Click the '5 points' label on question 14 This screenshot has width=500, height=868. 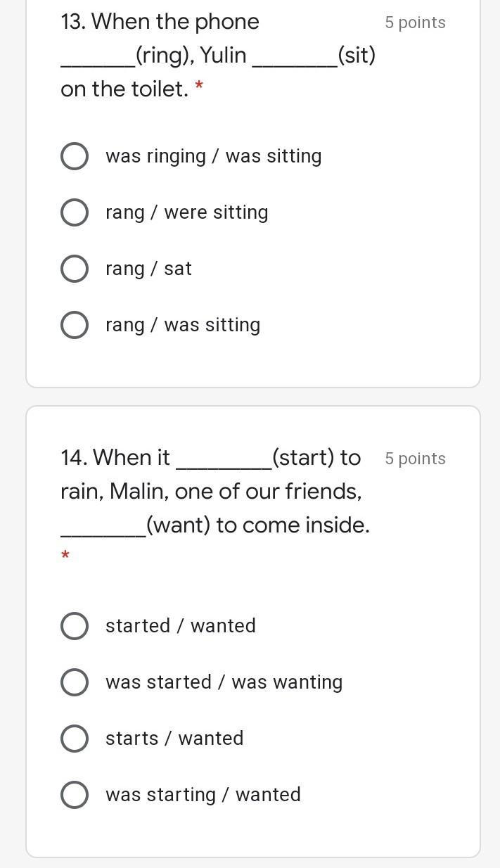point(415,459)
